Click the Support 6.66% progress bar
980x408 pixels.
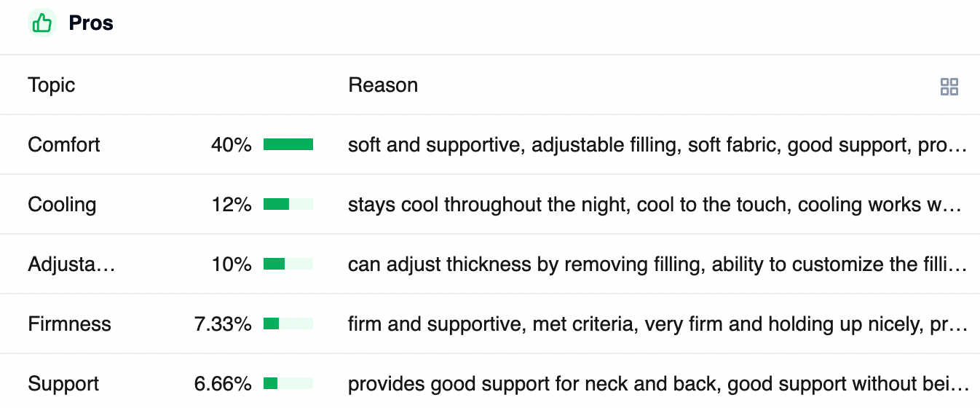288,383
